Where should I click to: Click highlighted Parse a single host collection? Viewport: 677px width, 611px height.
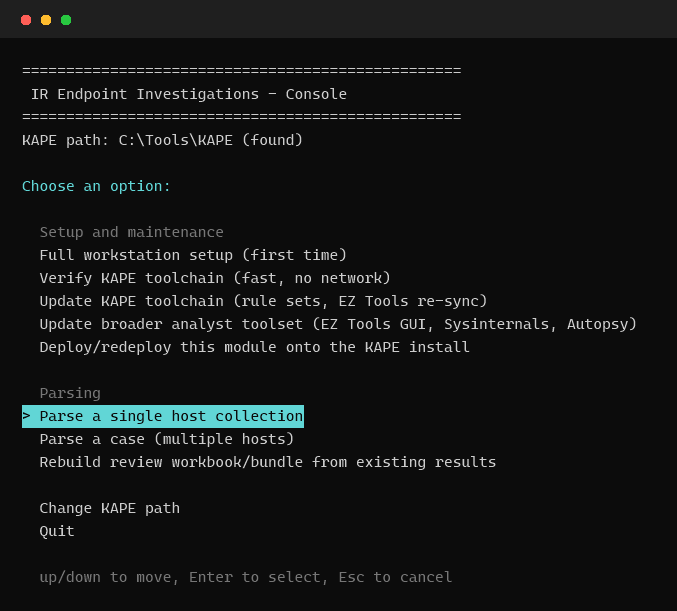pyautogui.click(x=163, y=416)
